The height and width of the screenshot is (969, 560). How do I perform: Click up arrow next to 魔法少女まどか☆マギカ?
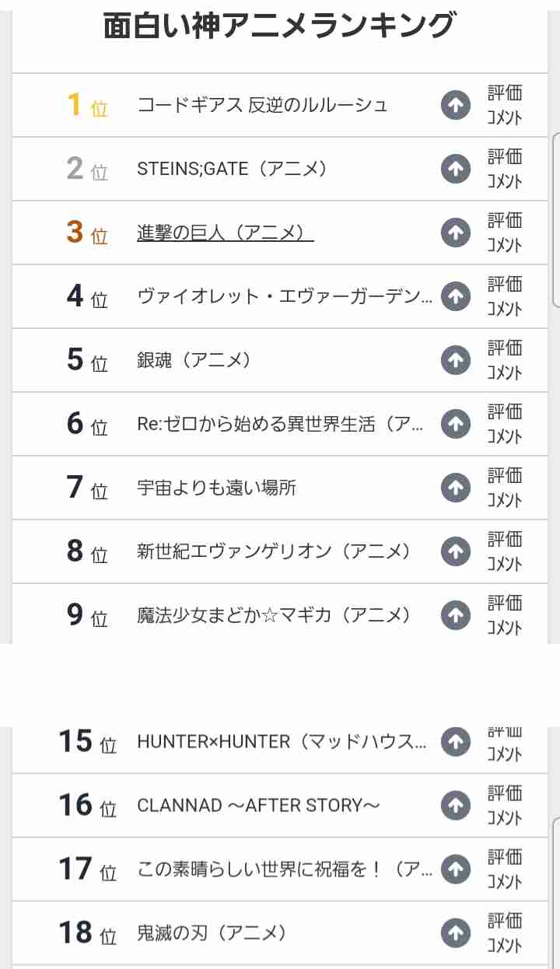click(x=456, y=615)
